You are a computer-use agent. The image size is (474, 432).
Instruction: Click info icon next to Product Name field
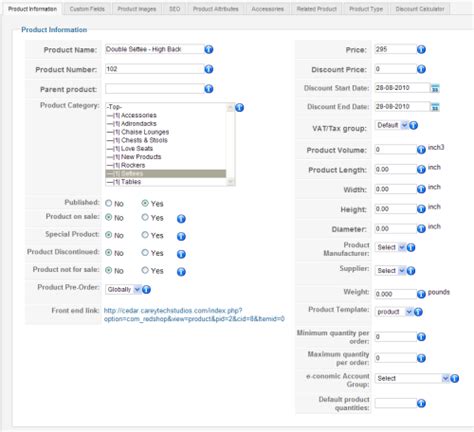click(x=209, y=49)
